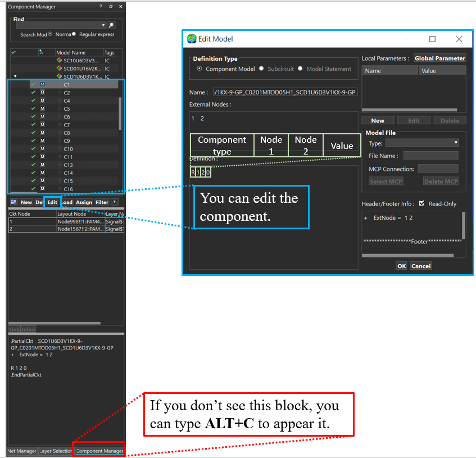Click the Global Parameter button
The image size is (476, 458).
coord(440,58)
